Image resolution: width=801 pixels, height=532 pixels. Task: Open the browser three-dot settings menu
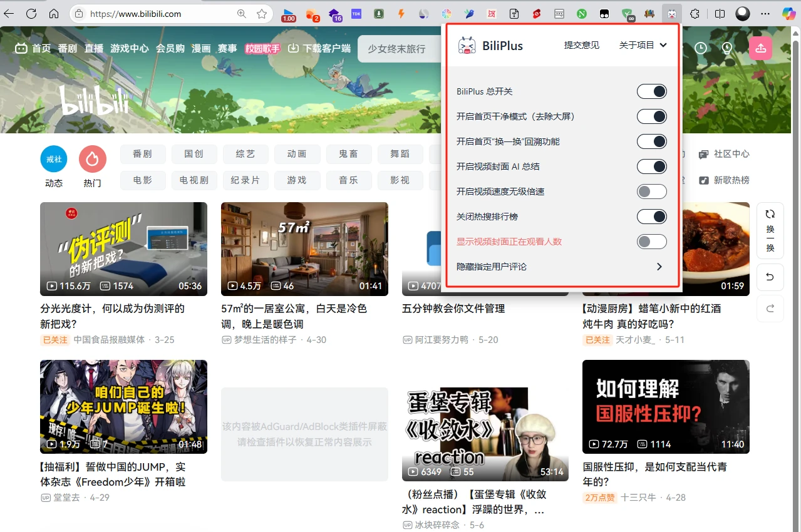[765, 14]
